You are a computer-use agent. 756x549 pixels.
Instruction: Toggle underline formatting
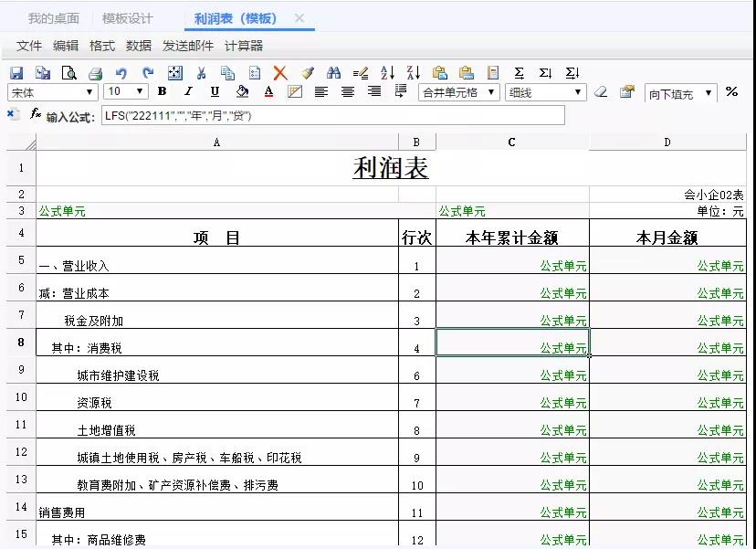tap(215, 91)
